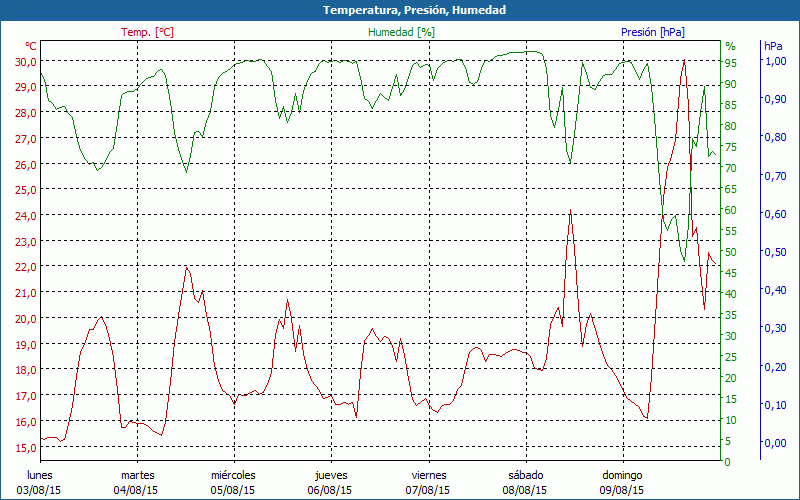
Task: Click the 95 tick on humidity axis
Action: 731,63
